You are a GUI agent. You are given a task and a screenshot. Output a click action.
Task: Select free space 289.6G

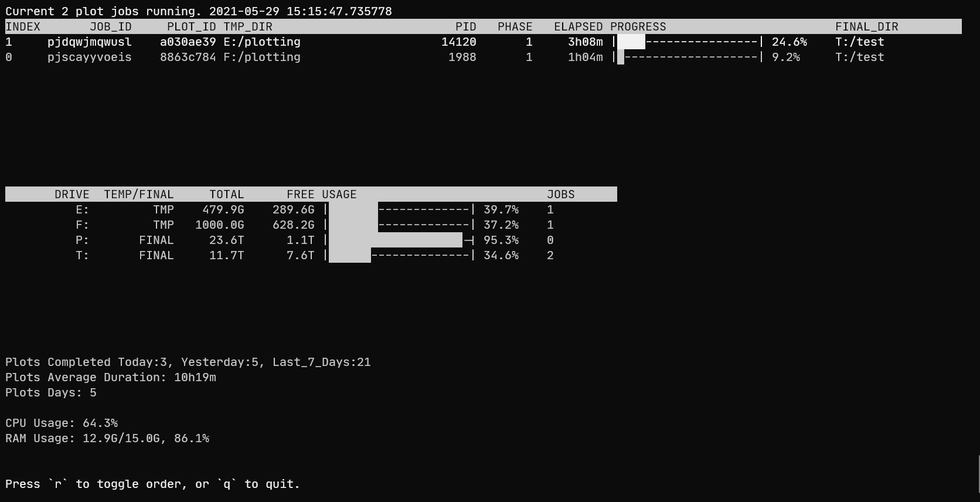(294, 209)
